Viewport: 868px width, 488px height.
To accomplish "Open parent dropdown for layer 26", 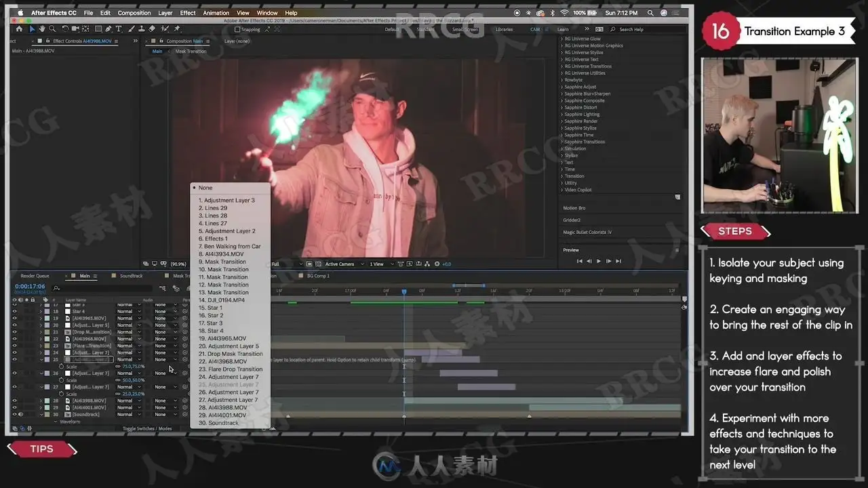I will [x=165, y=373].
